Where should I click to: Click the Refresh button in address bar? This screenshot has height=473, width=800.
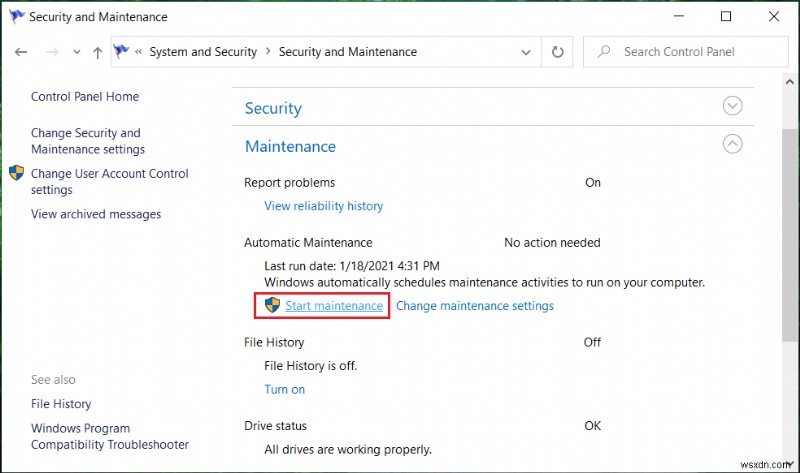pyautogui.click(x=556, y=52)
